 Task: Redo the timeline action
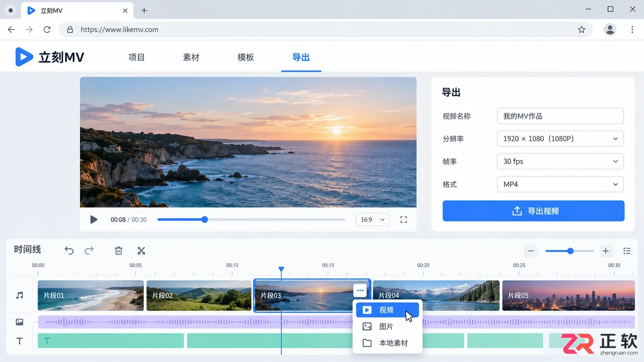click(89, 251)
